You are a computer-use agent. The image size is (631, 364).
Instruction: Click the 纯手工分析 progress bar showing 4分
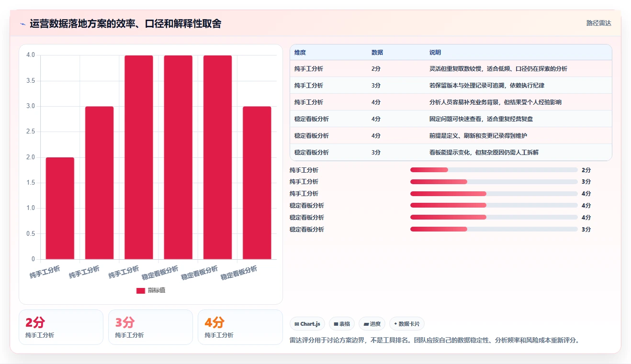coord(494,194)
